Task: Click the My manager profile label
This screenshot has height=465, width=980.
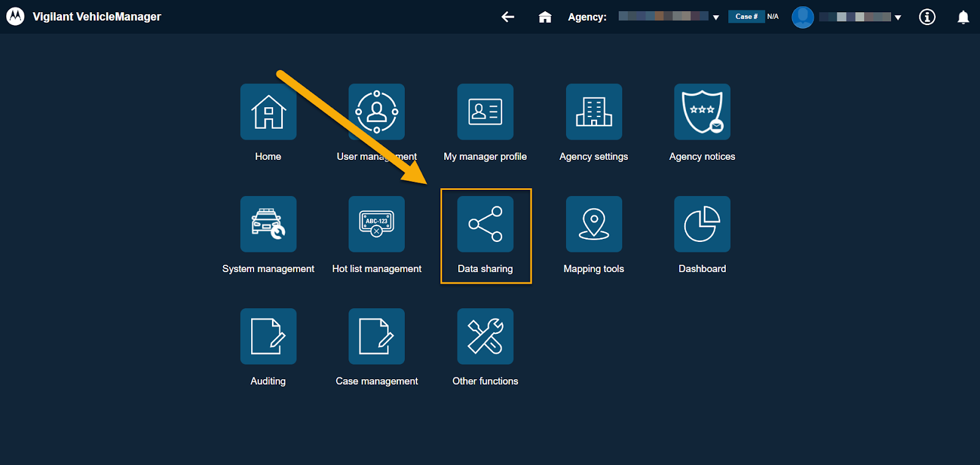Action: pyautogui.click(x=485, y=157)
